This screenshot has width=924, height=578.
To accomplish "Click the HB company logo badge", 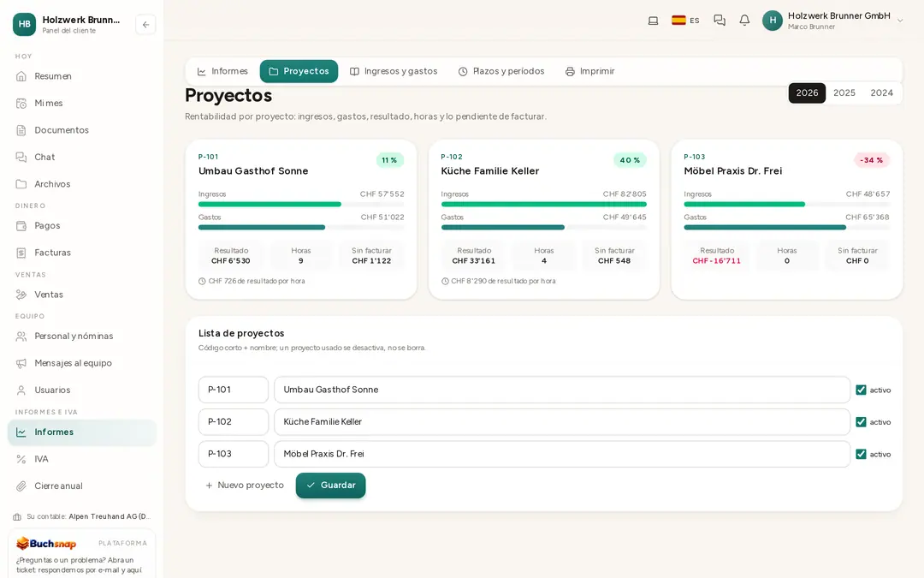I will coord(24,24).
